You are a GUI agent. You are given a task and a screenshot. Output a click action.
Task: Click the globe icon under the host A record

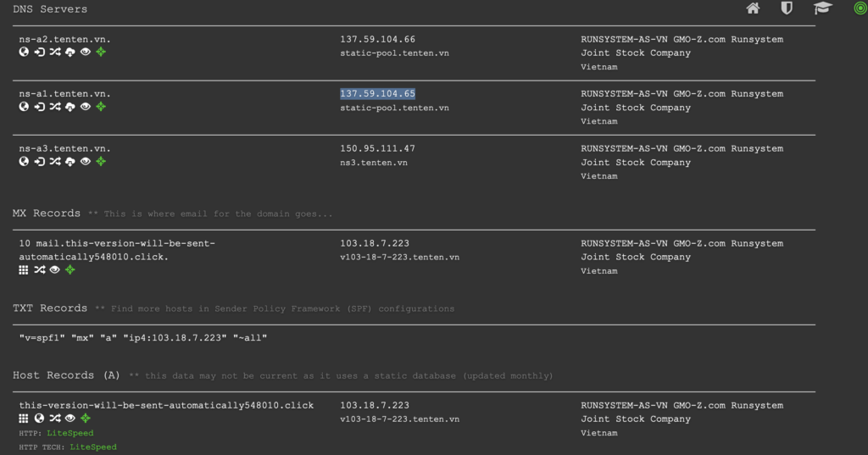tap(39, 419)
